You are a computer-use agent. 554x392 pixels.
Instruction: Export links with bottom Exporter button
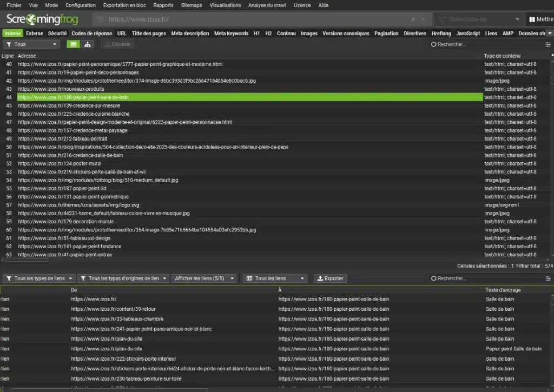point(330,278)
